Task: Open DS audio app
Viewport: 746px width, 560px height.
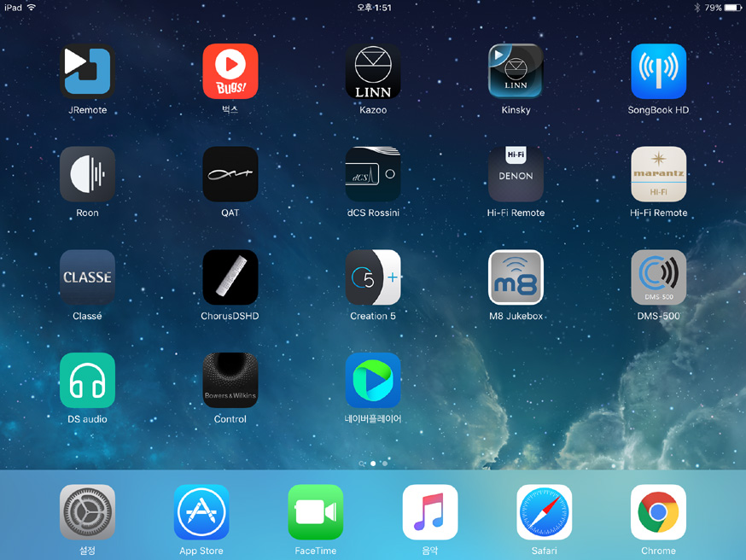Action: pyautogui.click(x=88, y=380)
